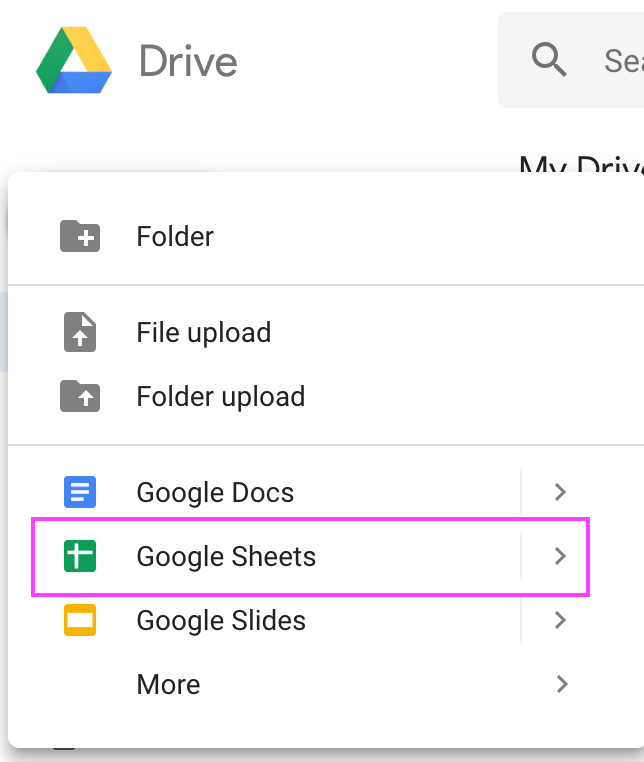644x762 pixels.
Task: Focus the Drive search field
Action: [x=572, y=60]
